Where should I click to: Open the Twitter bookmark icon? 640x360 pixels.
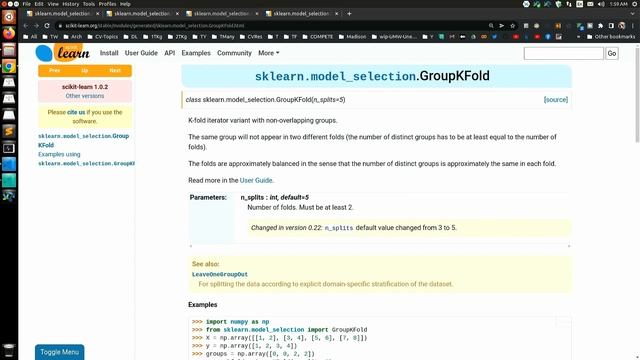click(x=494, y=37)
